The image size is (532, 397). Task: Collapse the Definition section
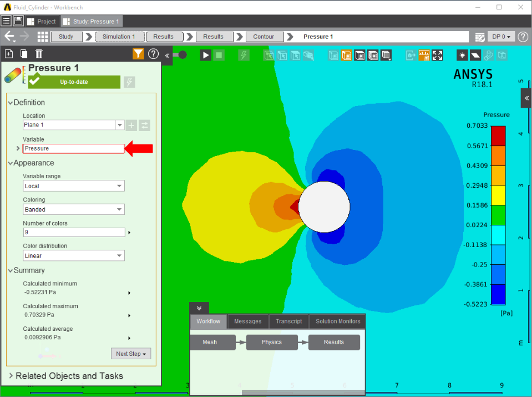pyautogui.click(x=10, y=103)
